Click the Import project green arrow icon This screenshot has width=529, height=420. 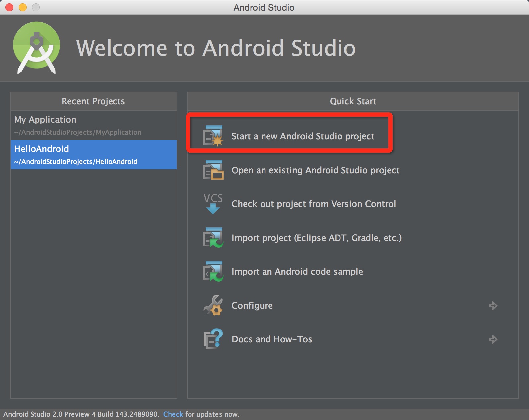coord(213,238)
